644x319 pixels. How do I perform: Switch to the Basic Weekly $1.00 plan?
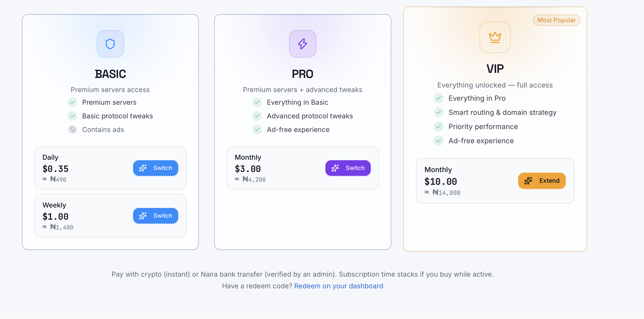click(x=156, y=216)
